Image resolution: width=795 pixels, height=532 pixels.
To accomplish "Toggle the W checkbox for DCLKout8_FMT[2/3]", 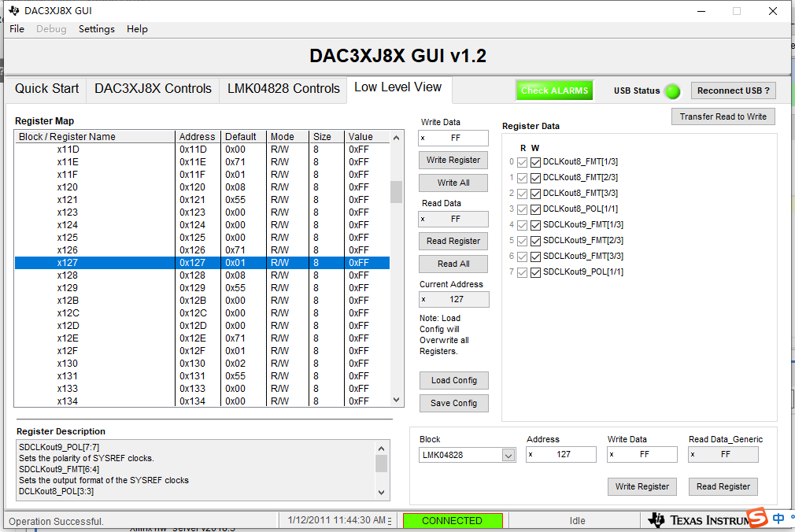I will 535,178.
